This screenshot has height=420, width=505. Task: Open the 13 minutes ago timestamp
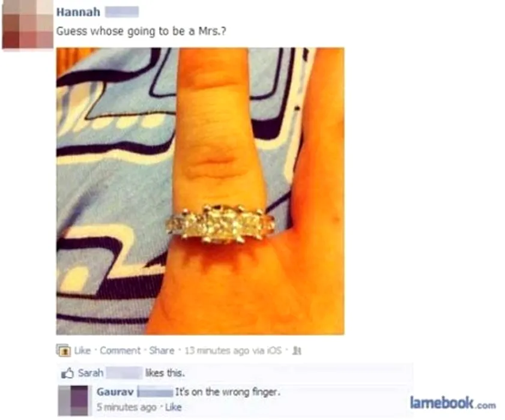coord(216,350)
